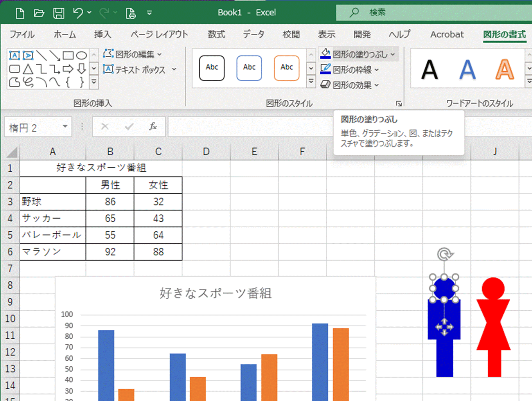The image size is (532, 401).
Task: Expand the shapes gallery with More arrow
Action: click(94, 82)
